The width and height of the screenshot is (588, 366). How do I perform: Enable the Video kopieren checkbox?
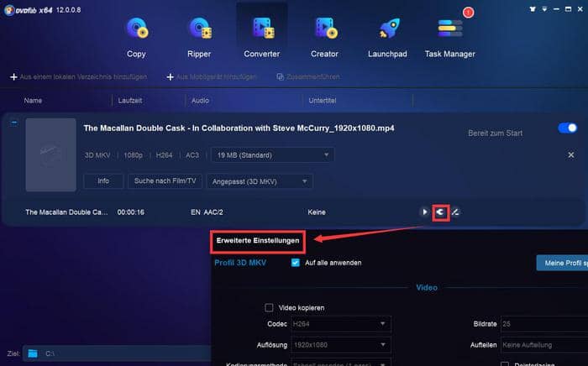pos(269,307)
